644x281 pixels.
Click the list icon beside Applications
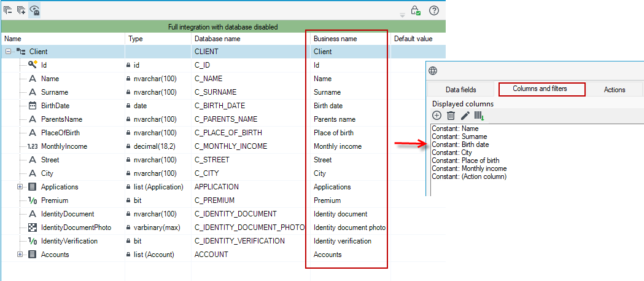(x=33, y=187)
